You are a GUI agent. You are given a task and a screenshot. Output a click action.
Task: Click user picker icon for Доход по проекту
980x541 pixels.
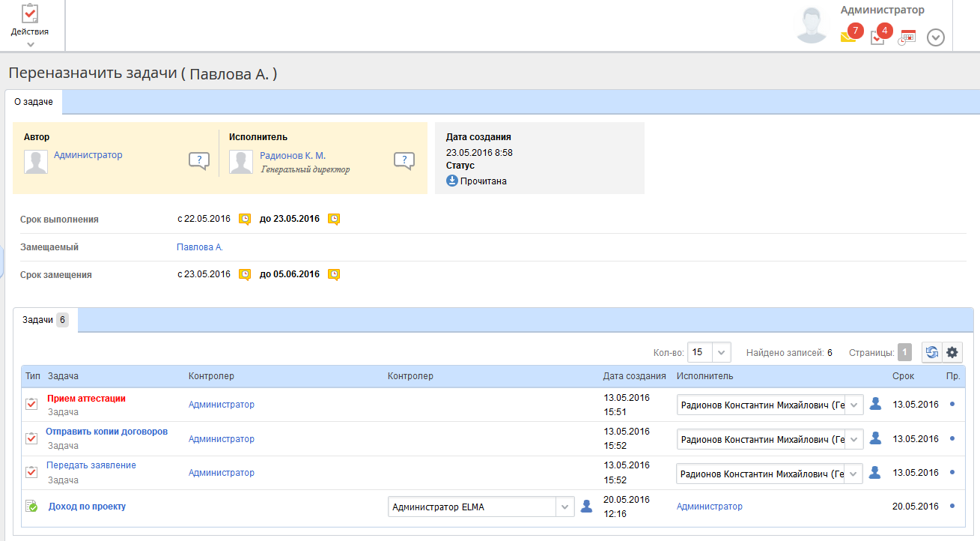tap(586, 507)
